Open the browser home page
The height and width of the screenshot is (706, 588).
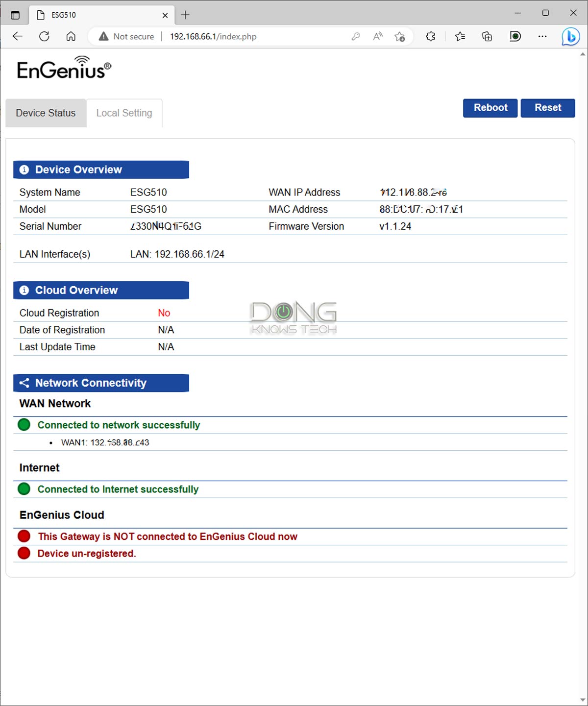[71, 36]
